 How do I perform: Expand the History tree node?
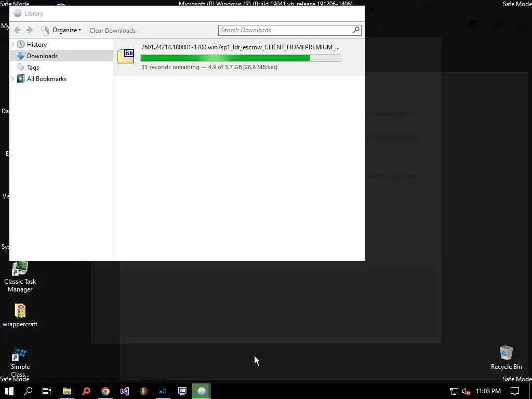click(x=13, y=45)
